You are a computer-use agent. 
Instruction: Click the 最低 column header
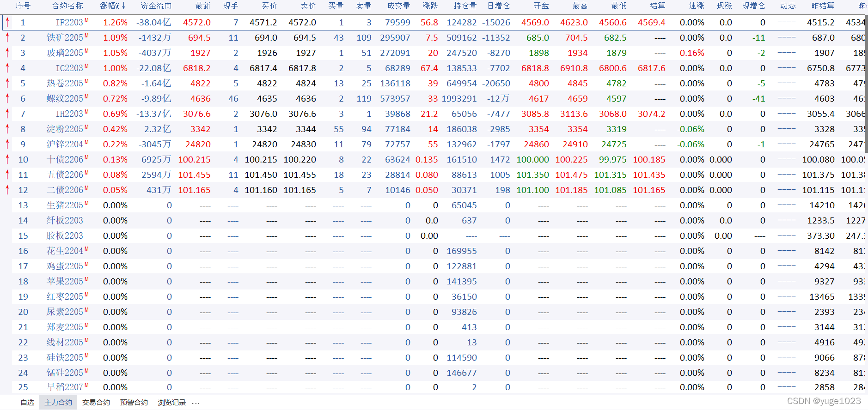tap(619, 6)
